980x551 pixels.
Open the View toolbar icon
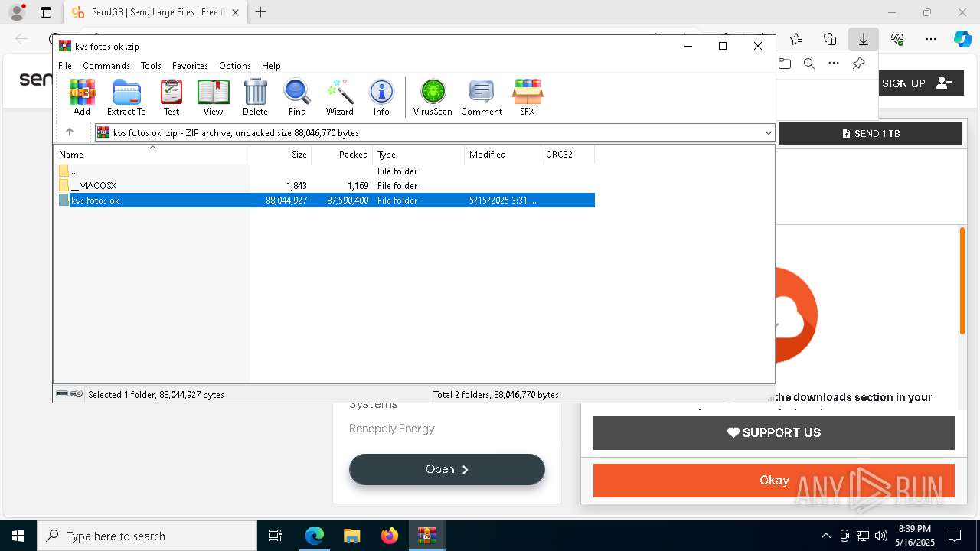pyautogui.click(x=213, y=97)
